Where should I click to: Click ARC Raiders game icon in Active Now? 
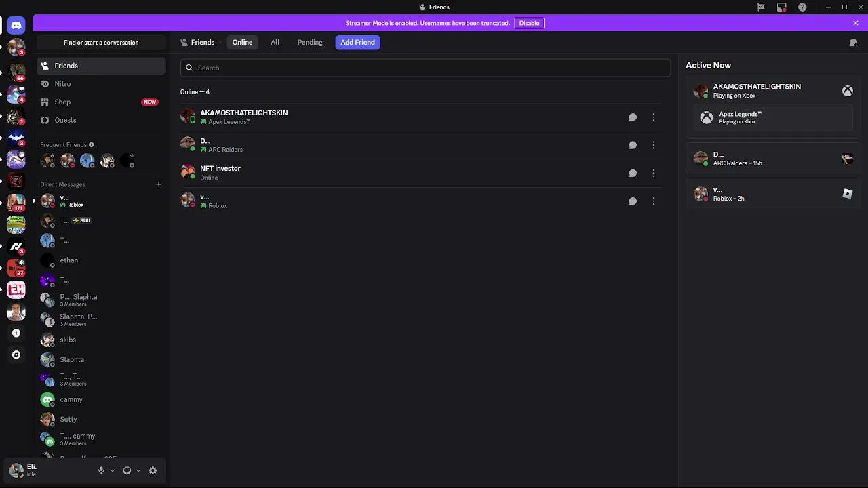(x=848, y=159)
